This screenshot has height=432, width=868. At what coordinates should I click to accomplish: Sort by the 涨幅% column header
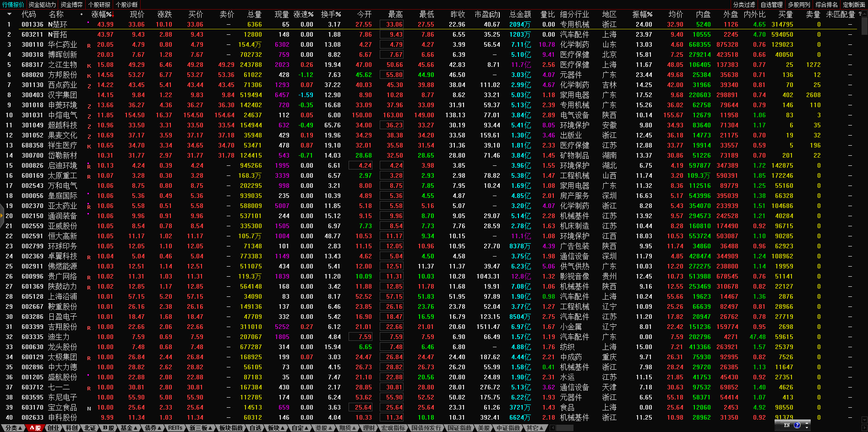tap(101, 14)
